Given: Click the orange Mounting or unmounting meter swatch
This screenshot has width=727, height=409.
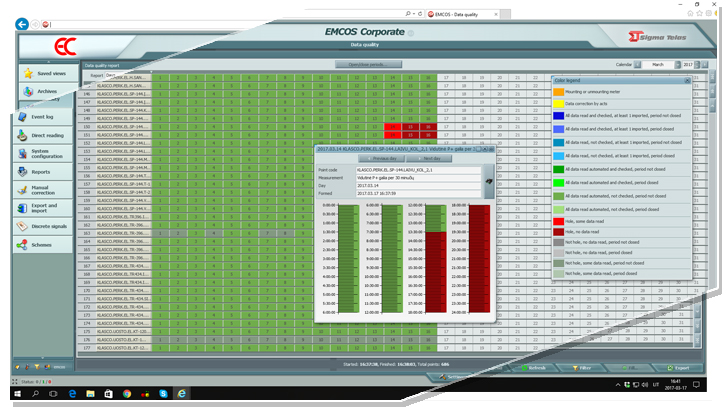Looking at the screenshot, I should tap(559, 92).
